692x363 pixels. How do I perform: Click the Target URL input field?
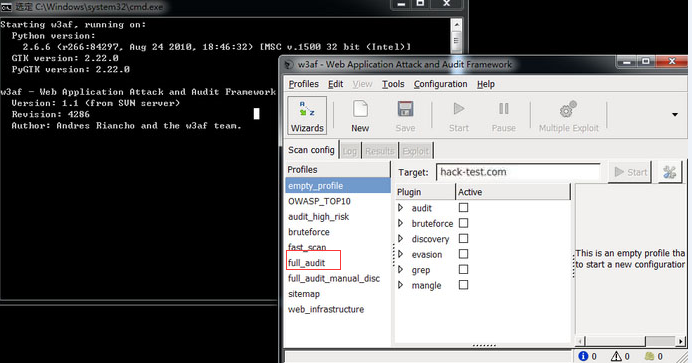tap(519, 172)
